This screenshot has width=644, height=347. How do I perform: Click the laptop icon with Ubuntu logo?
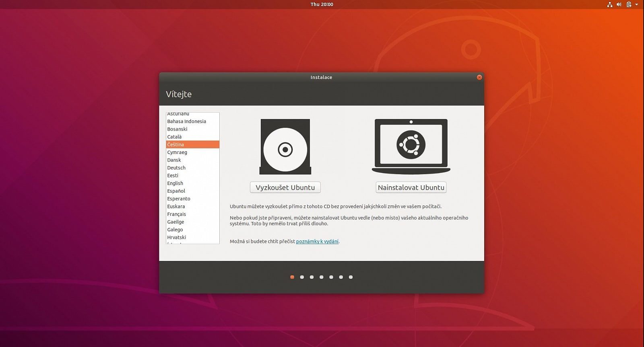pos(411,146)
